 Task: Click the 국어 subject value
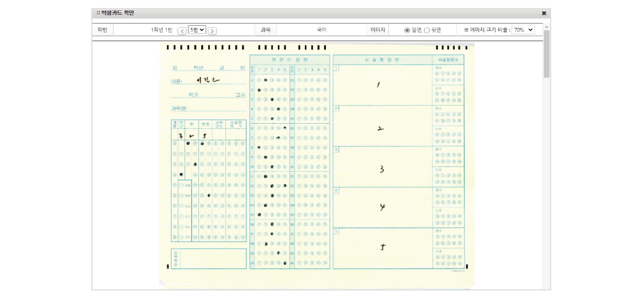(321, 30)
